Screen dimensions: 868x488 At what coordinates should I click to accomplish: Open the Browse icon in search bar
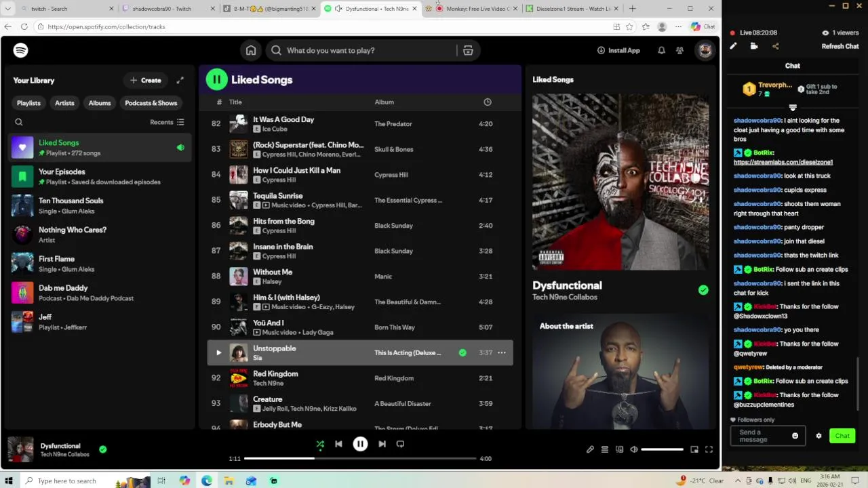click(468, 50)
